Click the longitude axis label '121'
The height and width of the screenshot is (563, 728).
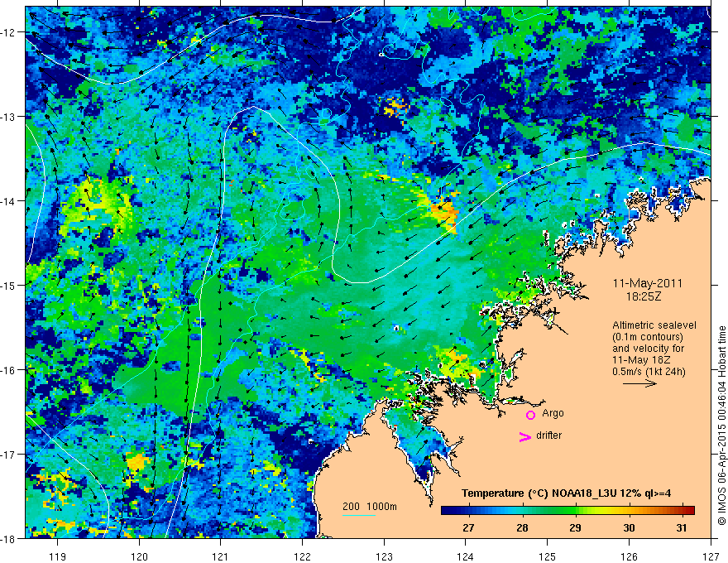coord(220,556)
